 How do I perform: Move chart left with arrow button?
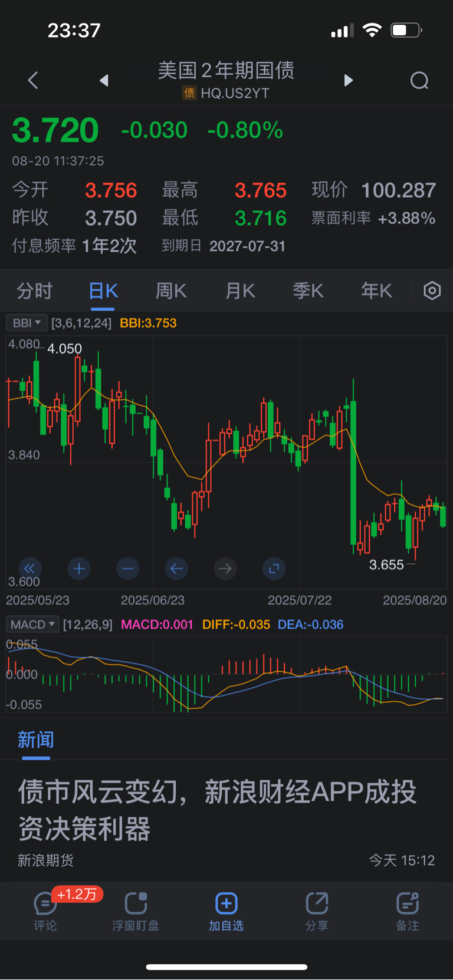pyautogui.click(x=176, y=569)
